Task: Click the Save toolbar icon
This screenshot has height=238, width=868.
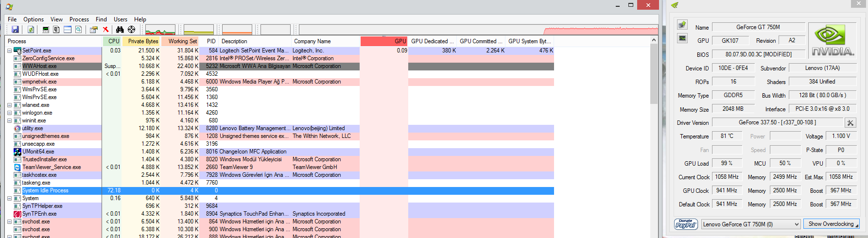Action: coord(15,30)
